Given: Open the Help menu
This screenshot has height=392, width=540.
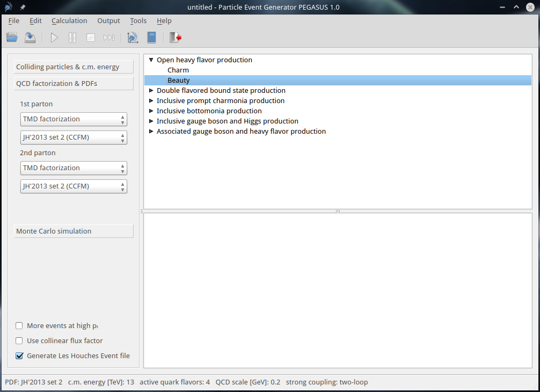Looking at the screenshot, I should tap(164, 20).
